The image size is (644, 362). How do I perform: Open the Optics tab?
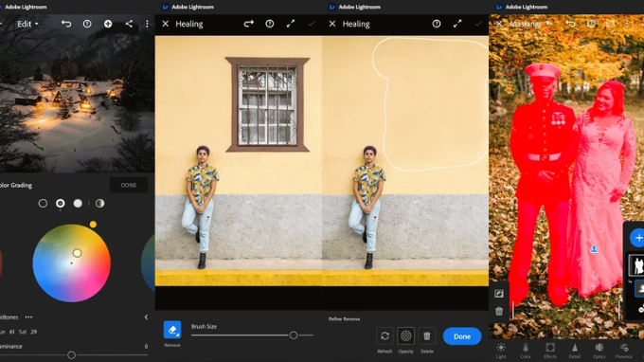tap(599, 351)
